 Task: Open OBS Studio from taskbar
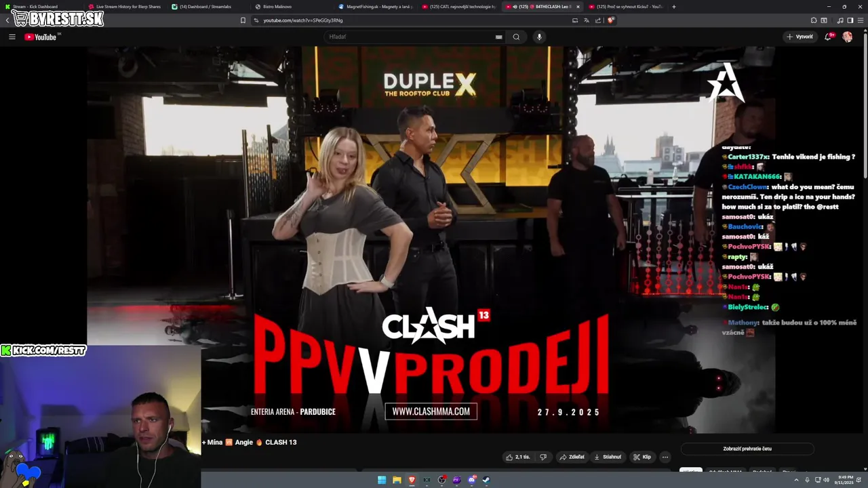(x=441, y=480)
